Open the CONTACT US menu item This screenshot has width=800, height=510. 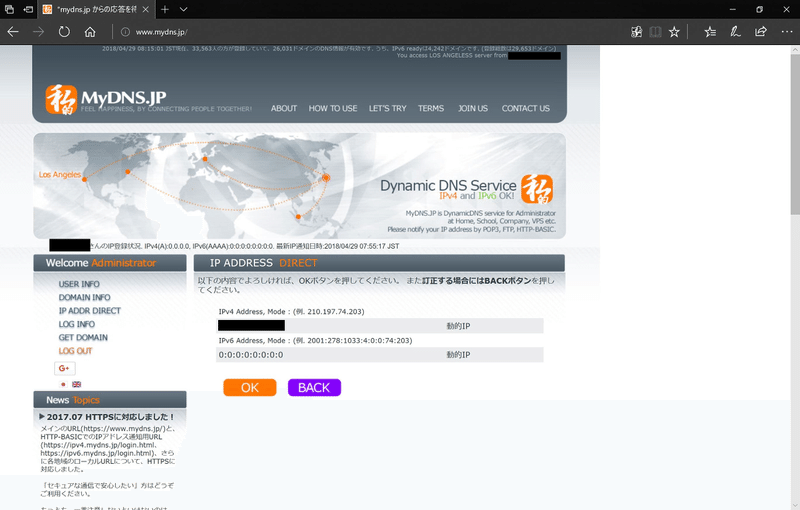point(526,108)
